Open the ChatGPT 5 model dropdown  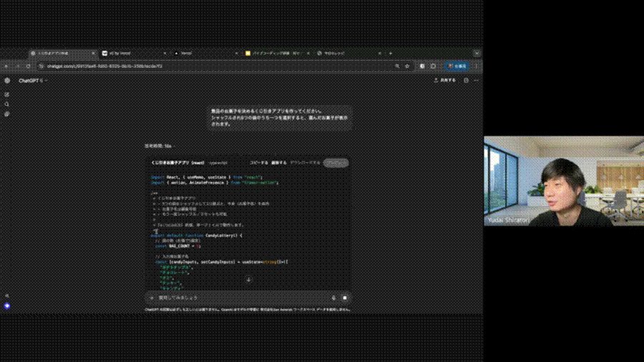point(33,81)
